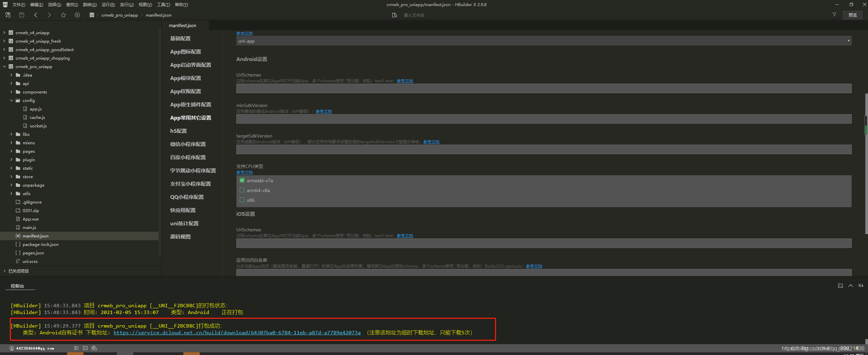Click the Android UrlSchemes input field

544,88
